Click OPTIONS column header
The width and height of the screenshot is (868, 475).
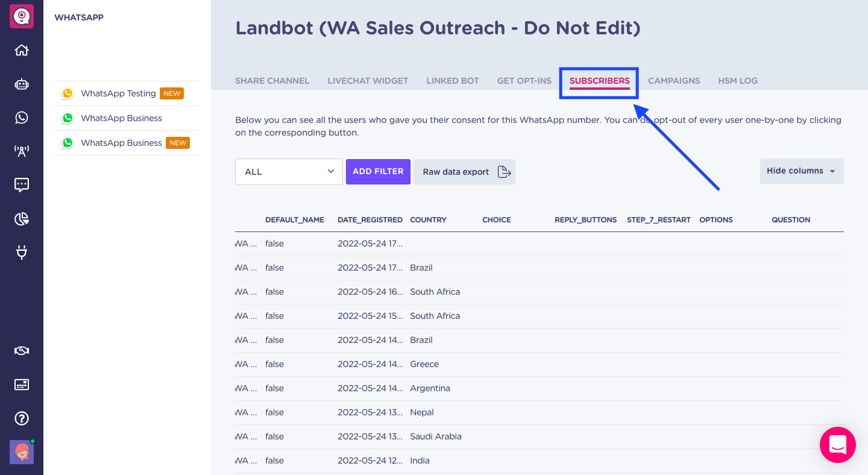click(x=716, y=220)
